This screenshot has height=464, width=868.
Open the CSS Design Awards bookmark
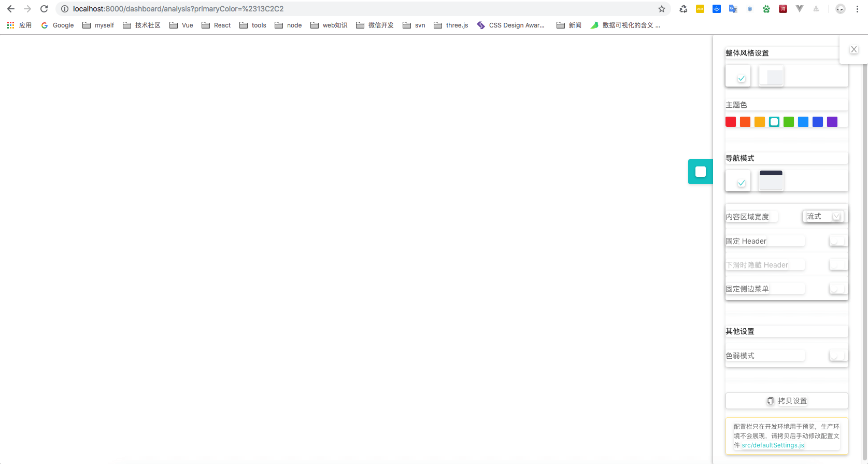tap(511, 25)
